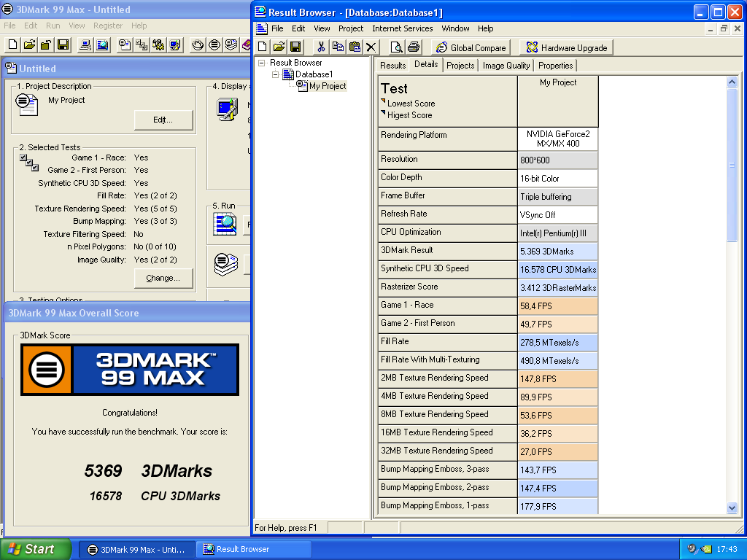Screen dimensions: 747x560
Task: Switch to the Results tab
Action: coord(392,65)
